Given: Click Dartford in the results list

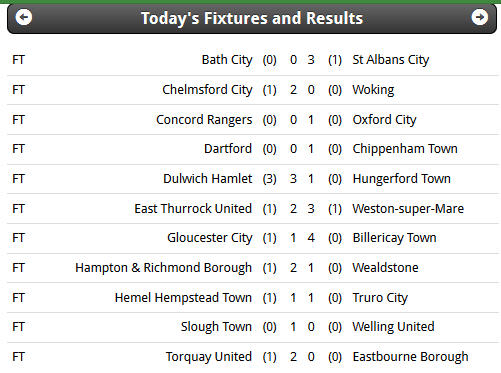Looking at the screenshot, I should click(x=228, y=149).
